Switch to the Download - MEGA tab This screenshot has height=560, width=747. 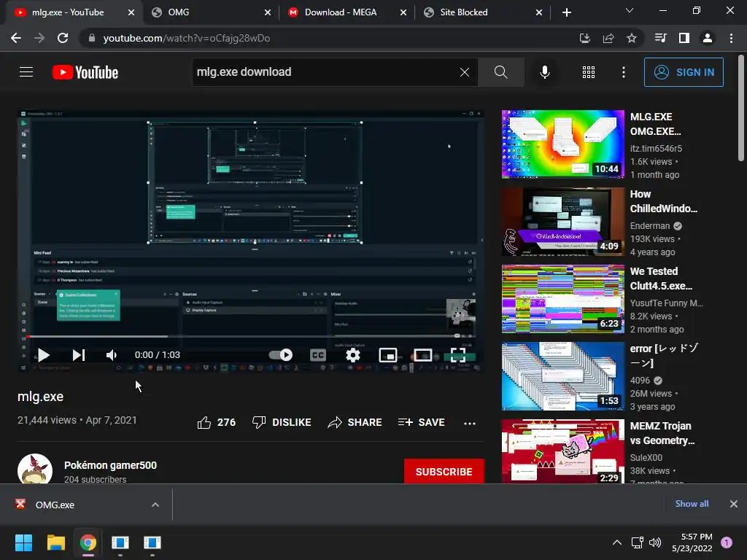click(x=341, y=12)
